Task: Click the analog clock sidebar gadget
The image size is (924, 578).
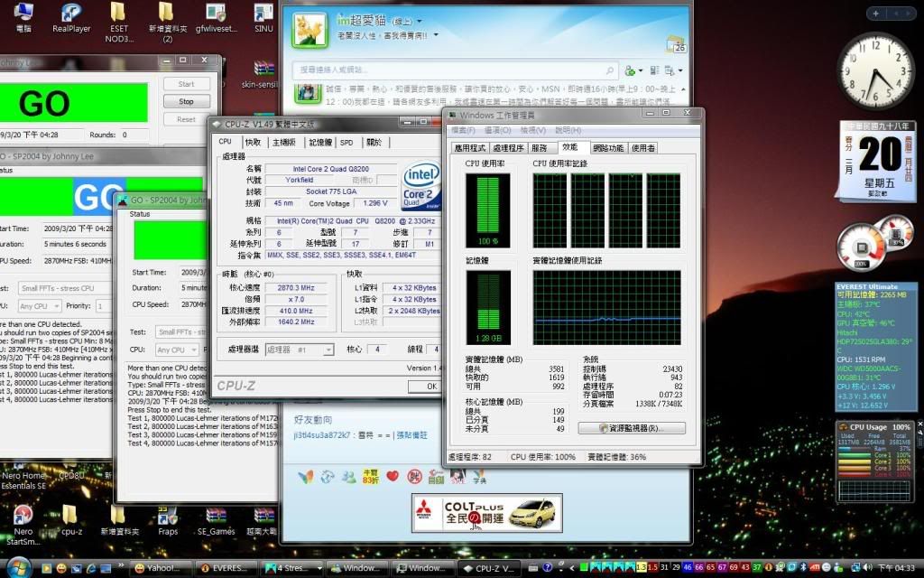Action: 875,70
